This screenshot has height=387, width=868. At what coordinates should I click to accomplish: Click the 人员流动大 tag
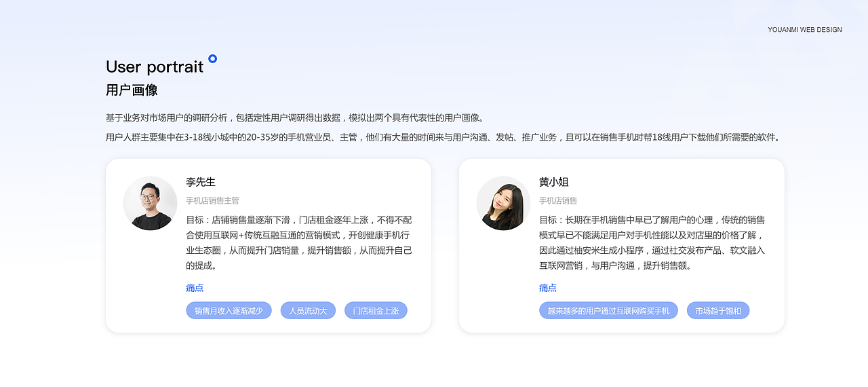[x=308, y=311]
